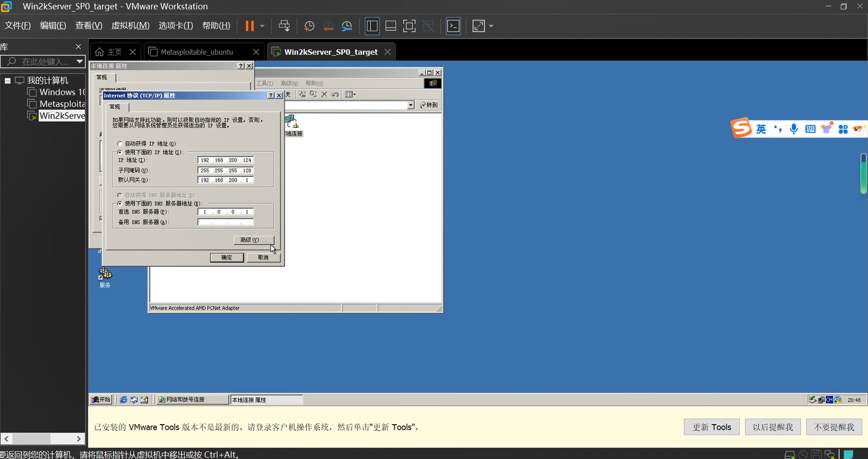Viewport: 868px width, 459px height.
Task: Cancel the TCP/IP dialog with 取消
Action: coord(263,258)
